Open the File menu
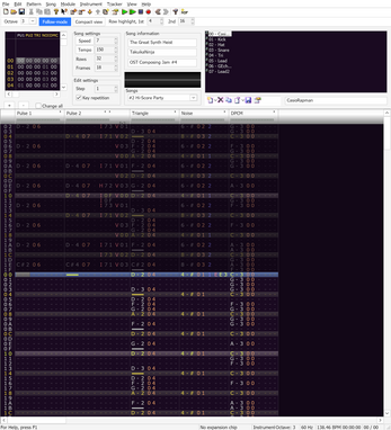 (6, 4)
